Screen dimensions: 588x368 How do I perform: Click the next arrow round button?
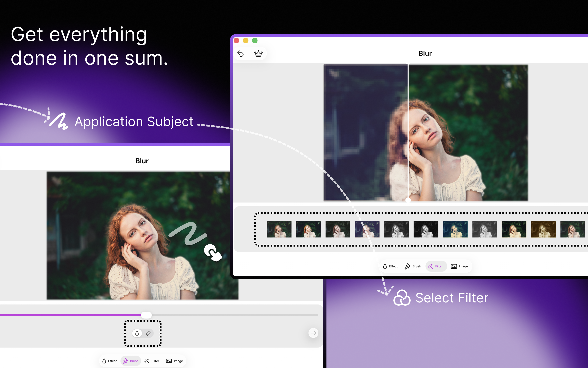[x=313, y=333]
